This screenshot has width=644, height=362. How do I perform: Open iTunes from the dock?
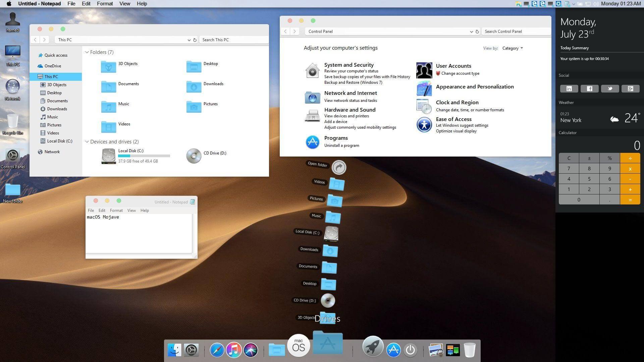click(233, 350)
